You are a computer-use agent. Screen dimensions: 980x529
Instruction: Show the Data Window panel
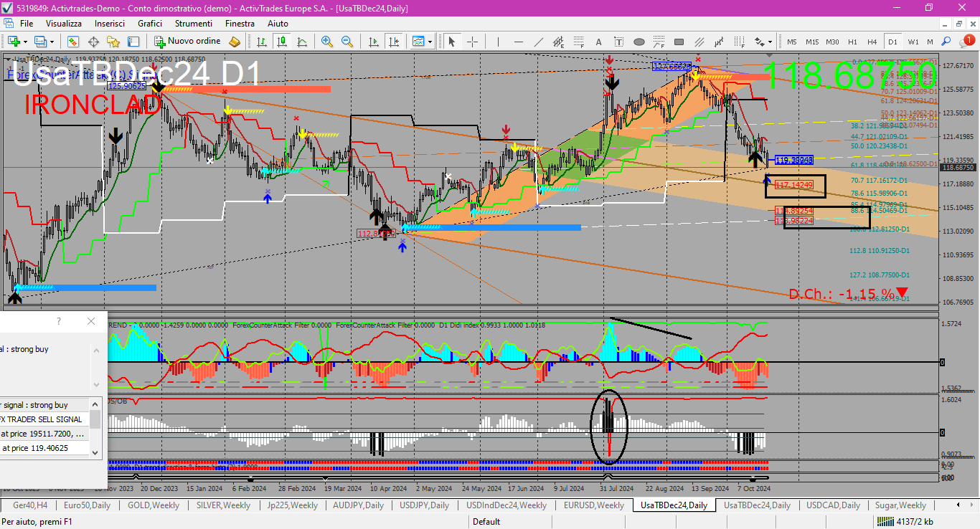(93, 42)
